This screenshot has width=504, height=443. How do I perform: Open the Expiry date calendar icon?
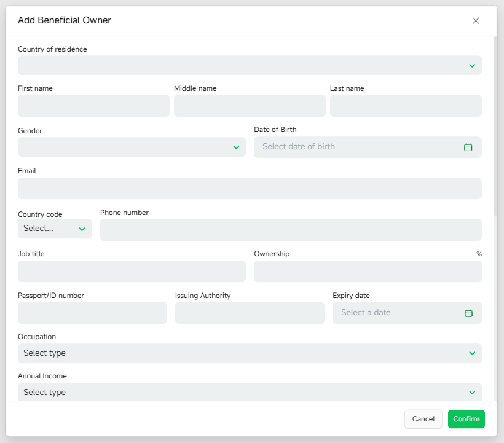(x=468, y=313)
